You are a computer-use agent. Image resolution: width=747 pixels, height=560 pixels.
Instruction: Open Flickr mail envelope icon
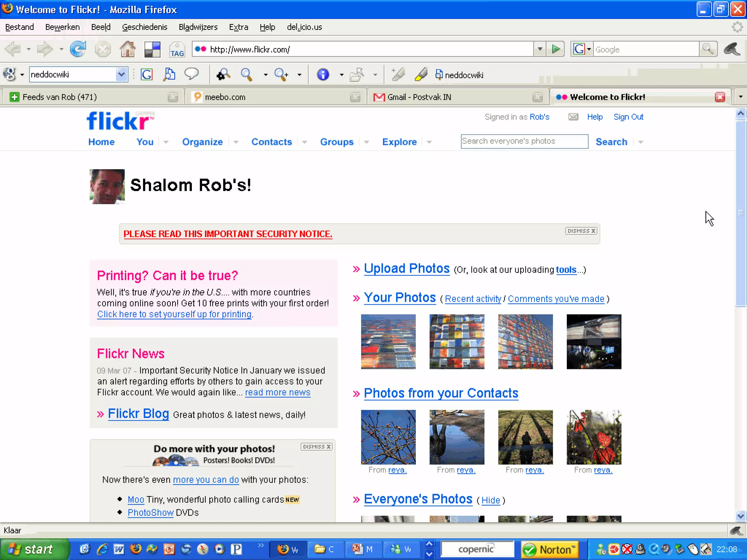pyautogui.click(x=573, y=117)
